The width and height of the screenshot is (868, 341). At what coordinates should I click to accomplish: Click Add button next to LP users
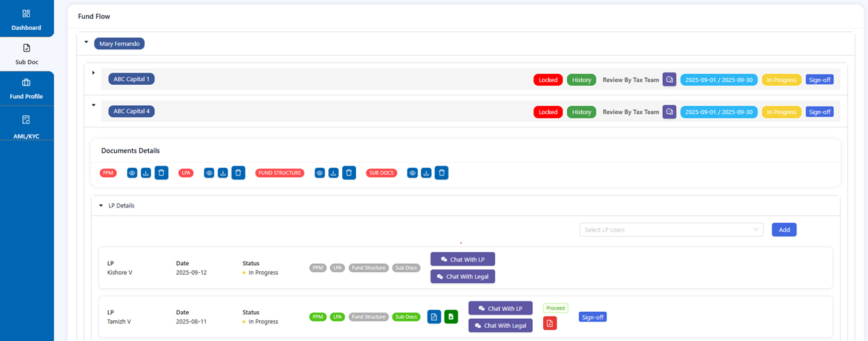(x=784, y=230)
